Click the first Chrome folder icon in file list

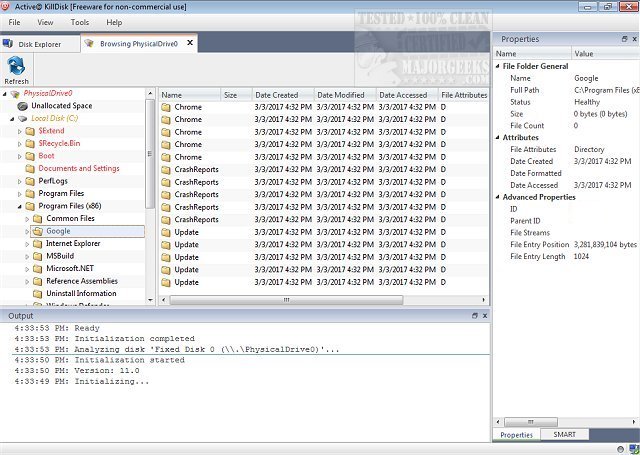click(166, 107)
